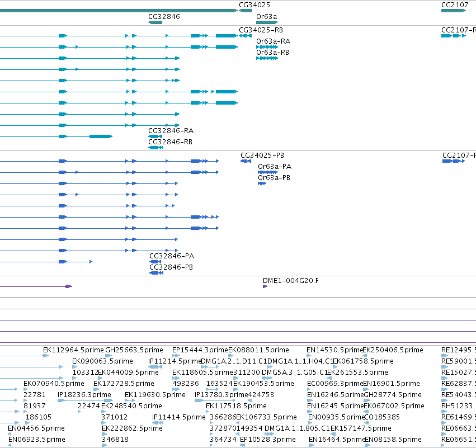Select the EN16901.5prime EST label
The width and height of the screenshot is (476, 448).
[392, 384]
